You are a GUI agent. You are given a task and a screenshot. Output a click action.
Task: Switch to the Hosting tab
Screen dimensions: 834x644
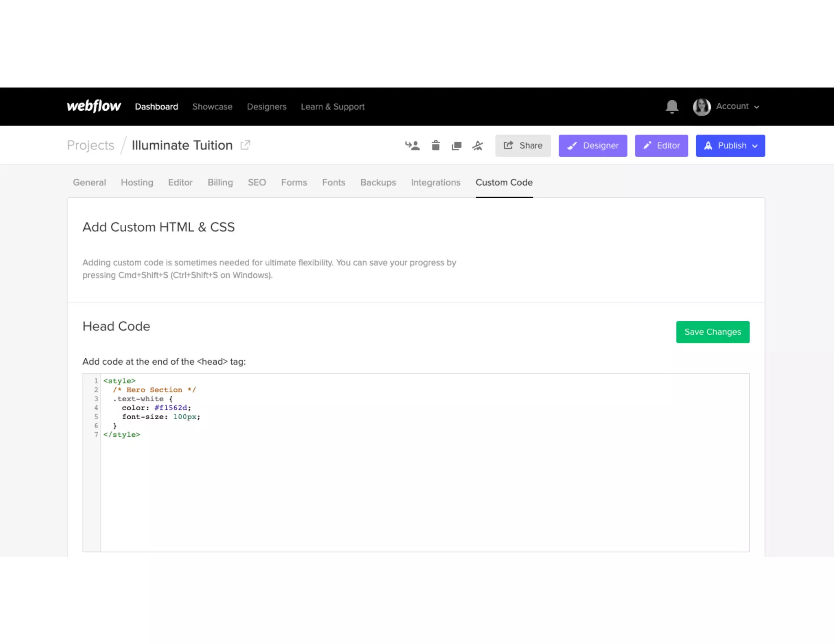click(x=137, y=182)
